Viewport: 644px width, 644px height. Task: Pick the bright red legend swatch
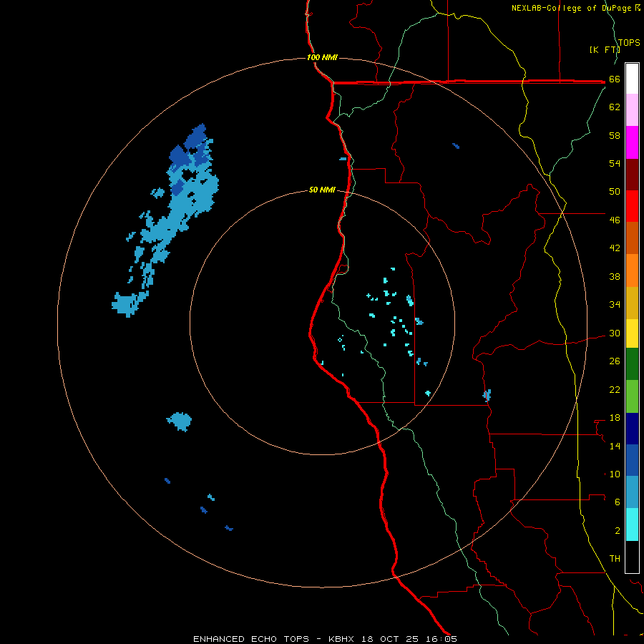(632, 206)
